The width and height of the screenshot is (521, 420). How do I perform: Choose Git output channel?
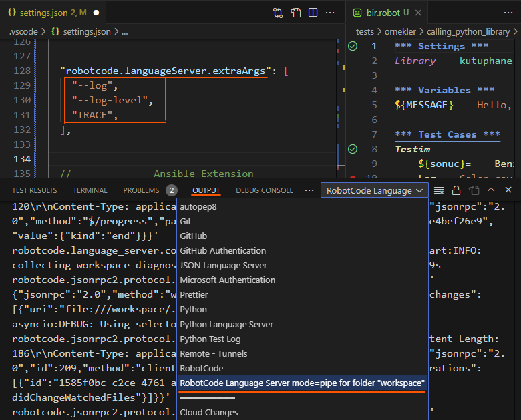tap(303, 221)
